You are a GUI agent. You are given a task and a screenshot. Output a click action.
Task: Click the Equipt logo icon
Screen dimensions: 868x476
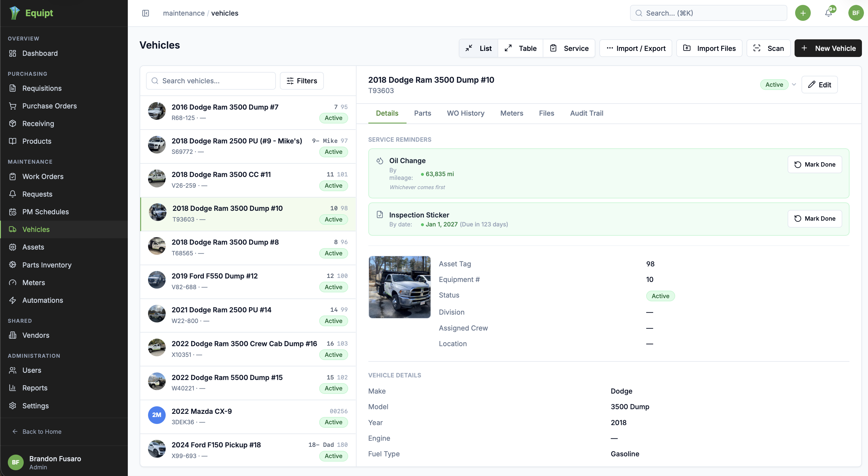point(14,13)
